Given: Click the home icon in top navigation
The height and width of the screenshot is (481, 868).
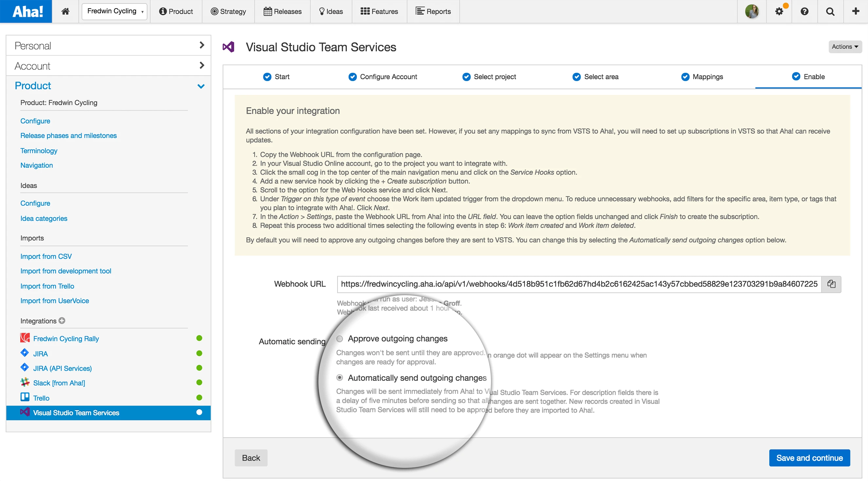Looking at the screenshot, I should coord(66,11).
